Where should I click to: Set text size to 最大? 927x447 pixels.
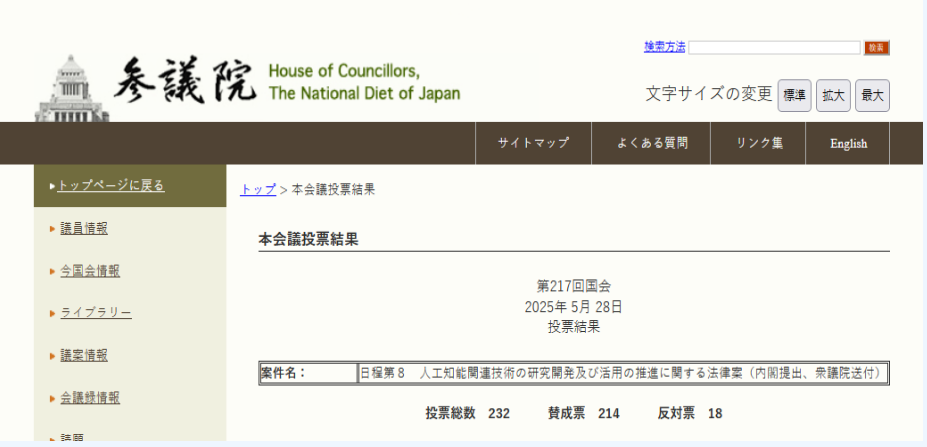[x=872, y=96]
